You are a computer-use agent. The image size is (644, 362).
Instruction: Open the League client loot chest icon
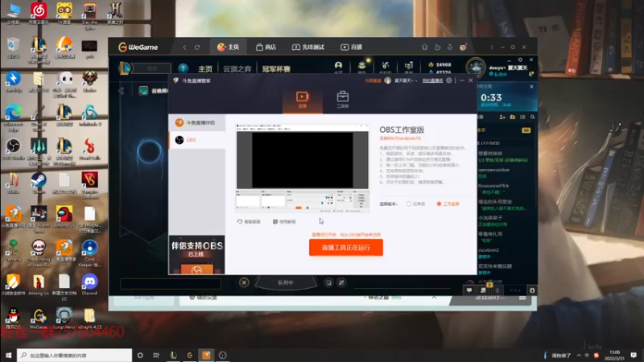(x=361, y=66)
